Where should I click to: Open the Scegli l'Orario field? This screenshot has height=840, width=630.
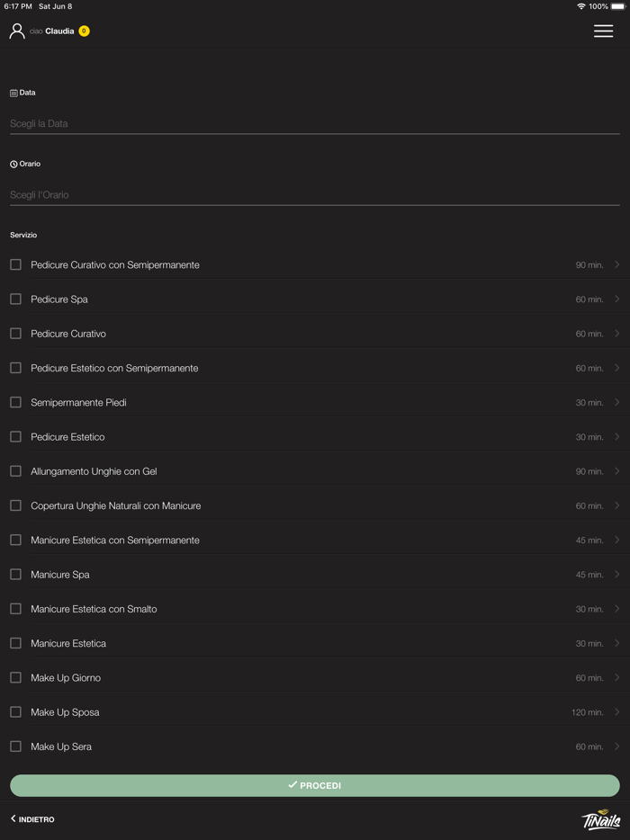click(x=314, y=195)
